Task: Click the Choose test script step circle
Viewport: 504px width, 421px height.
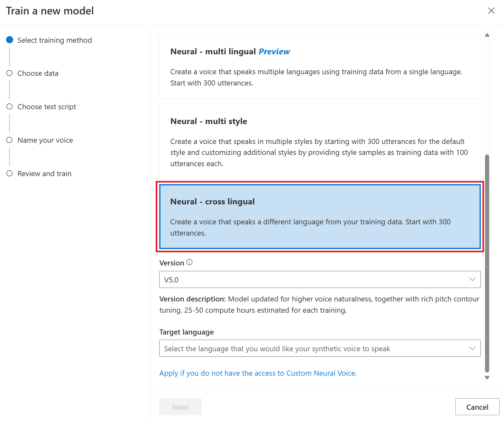Action: click(9, 106)
